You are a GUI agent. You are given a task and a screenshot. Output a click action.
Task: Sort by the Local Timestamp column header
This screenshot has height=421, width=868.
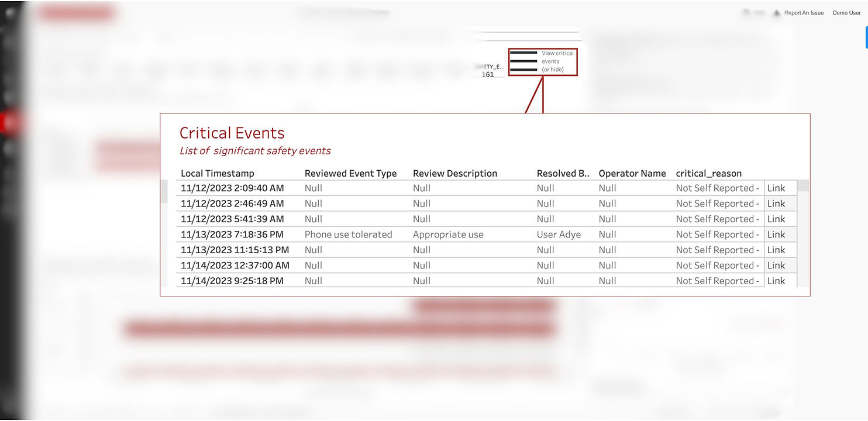click(x=218, y=173)
